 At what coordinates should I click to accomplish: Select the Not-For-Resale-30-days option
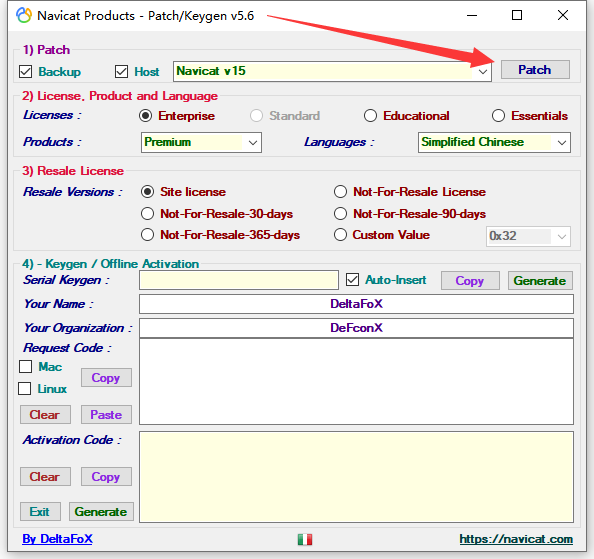(147, 214)
